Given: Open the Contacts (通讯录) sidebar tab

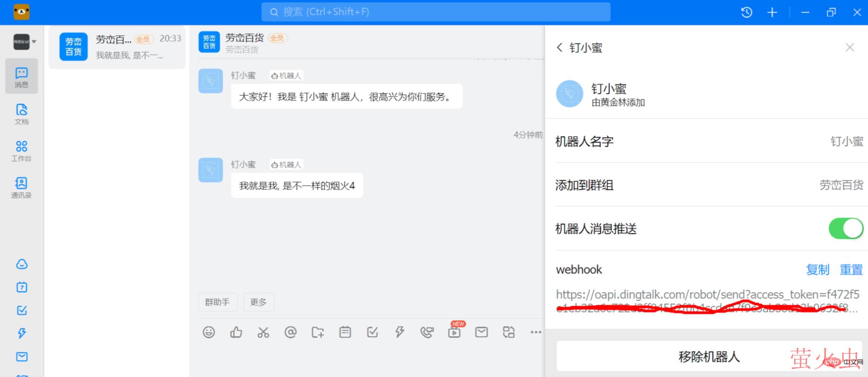Looking at the screenshot, I should [x=22, y=188].
